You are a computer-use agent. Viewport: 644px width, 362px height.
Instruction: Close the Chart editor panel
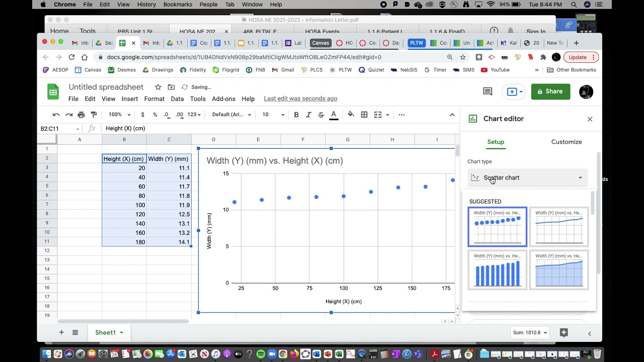coord(590,119)
